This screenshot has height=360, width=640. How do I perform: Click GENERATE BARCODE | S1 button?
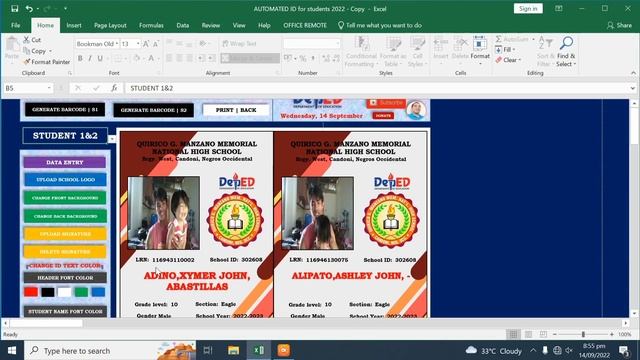[x=65, y=109]
